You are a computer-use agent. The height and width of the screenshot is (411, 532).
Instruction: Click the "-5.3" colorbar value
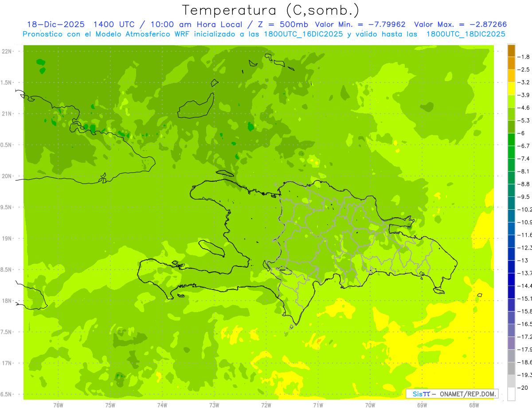524,120
